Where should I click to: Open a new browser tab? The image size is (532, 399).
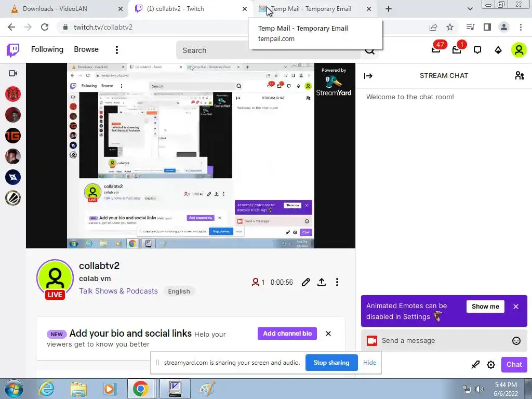point(389,9)
